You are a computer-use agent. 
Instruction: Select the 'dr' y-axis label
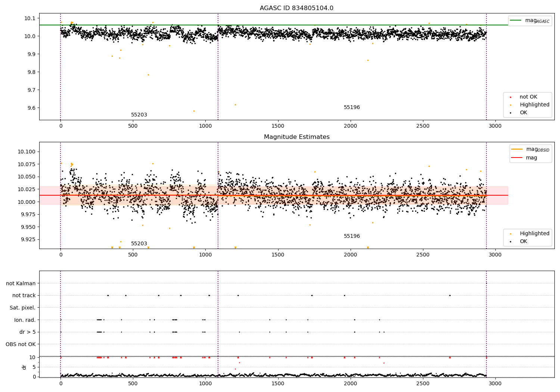(24, 367)
